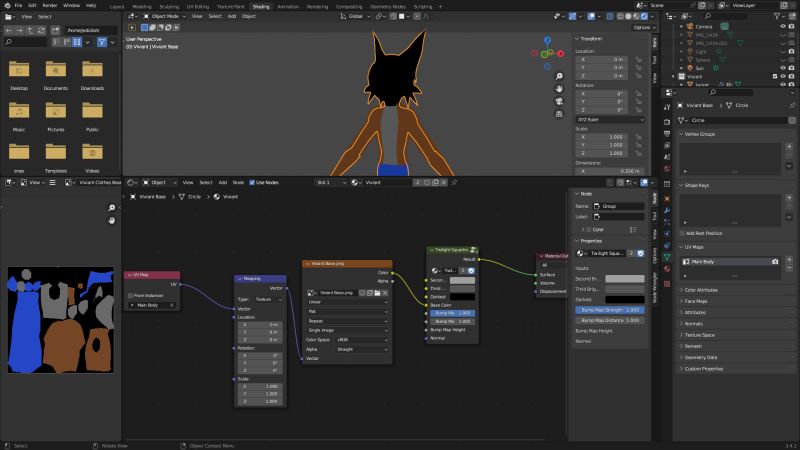Select the Main Body UV map entry
Image resolution: width=800 pixels, height=450 pixels.
(730, 261)
